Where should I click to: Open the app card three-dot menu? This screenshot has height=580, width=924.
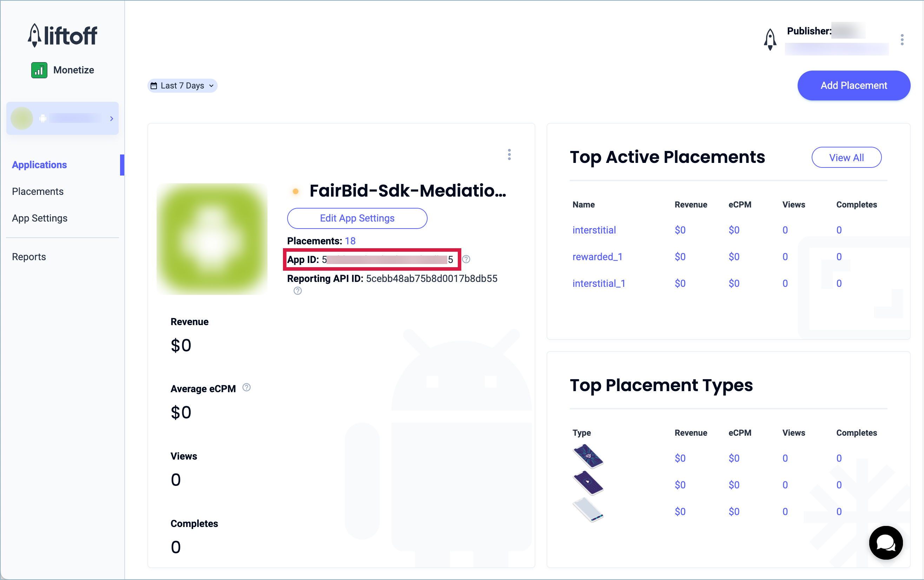509,154
